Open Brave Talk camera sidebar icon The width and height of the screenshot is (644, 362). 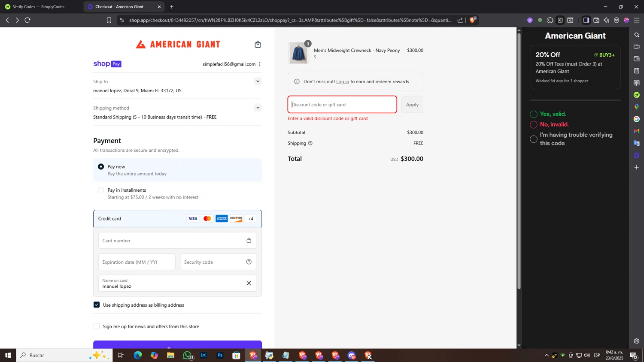[x=636, y=46]
